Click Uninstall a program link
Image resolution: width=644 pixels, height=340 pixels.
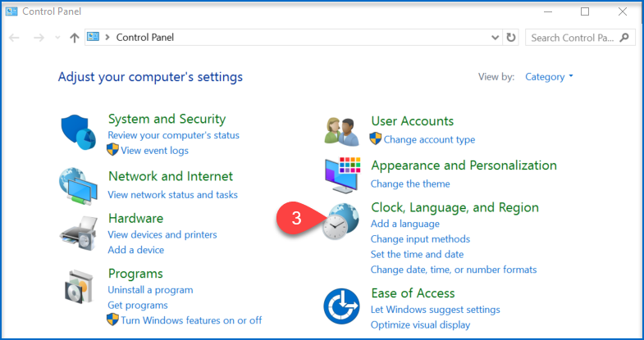tap(150, 290)
